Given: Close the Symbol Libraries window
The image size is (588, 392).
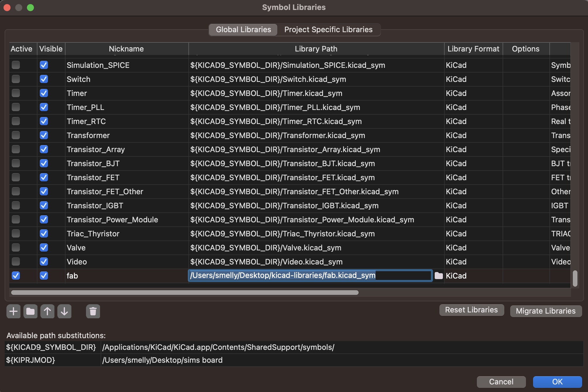Looking at the screenshot, I should coord(7,8).
